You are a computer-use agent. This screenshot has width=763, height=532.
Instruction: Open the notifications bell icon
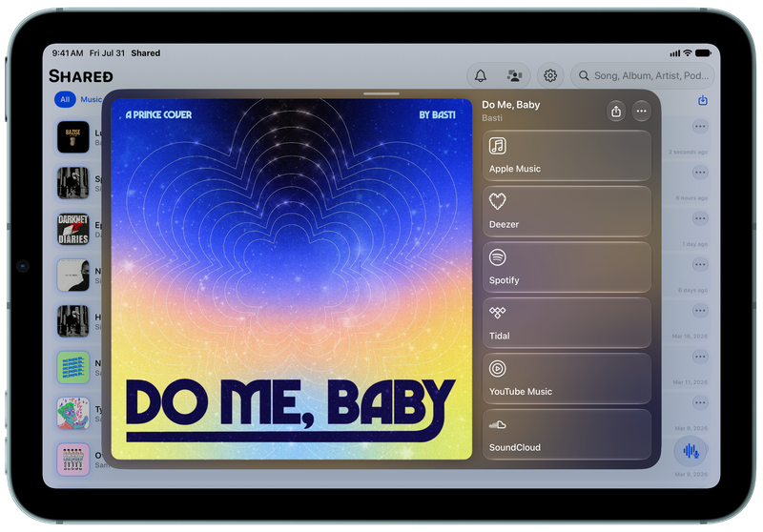pos(481,76)
